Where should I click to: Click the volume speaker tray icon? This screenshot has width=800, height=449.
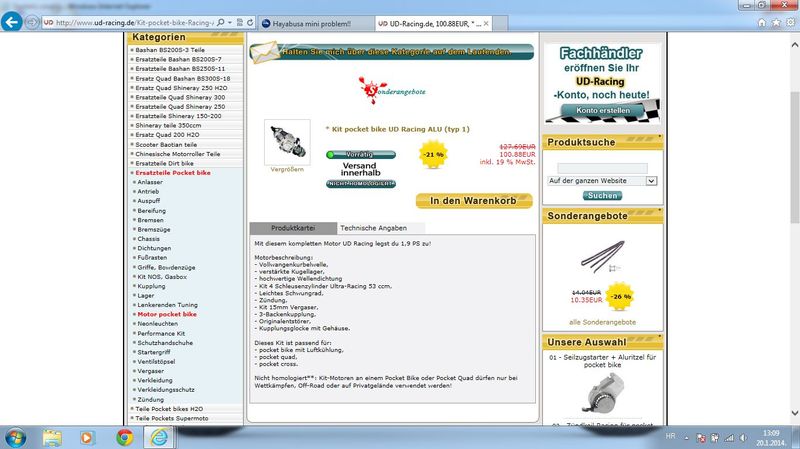click(x=744, y=438)
